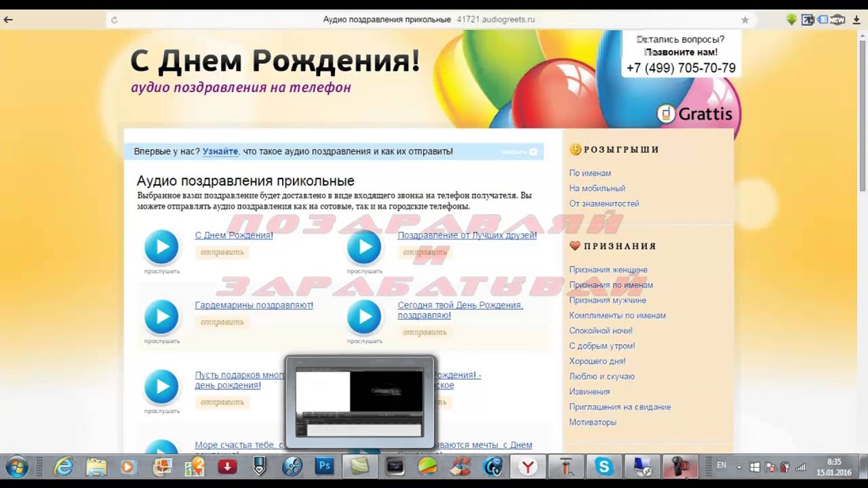Open the "С добрым утром!" link
Viewport: 868px width, 488px height.
click(x=602, y=346)
